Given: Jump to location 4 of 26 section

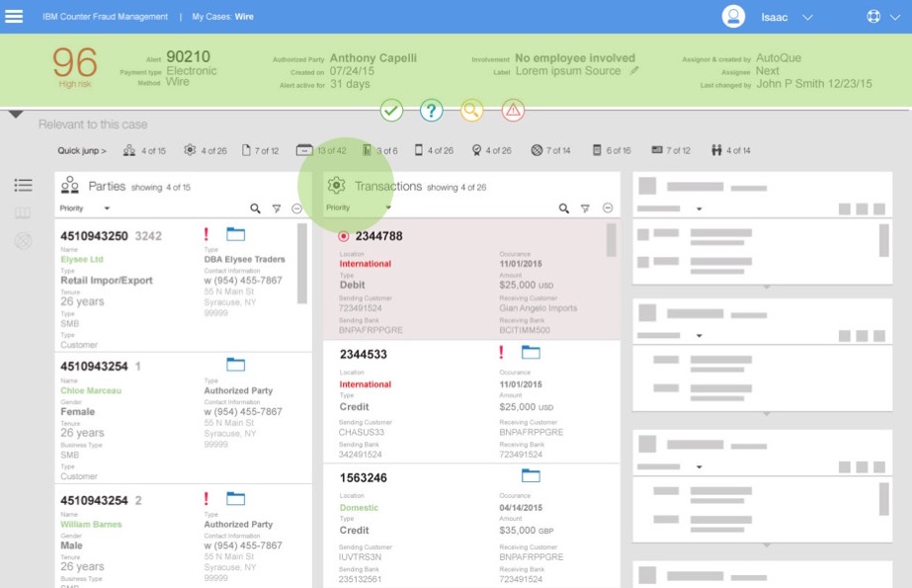Looking at the screenshot, I should point(491,150).
